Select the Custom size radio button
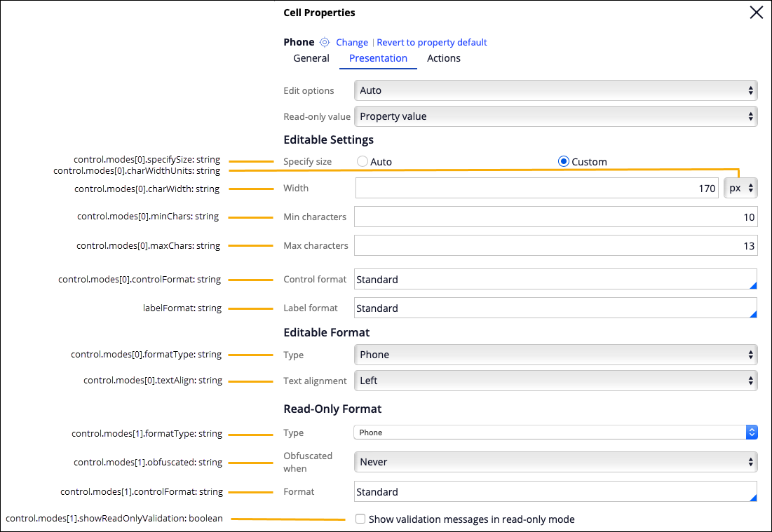772x532 pixels. click(x=564, y=161)
